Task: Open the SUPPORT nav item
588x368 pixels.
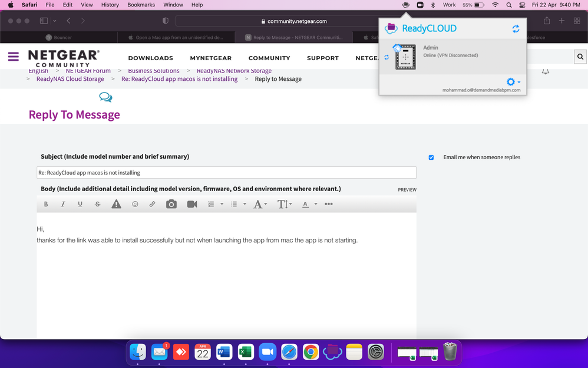Action: (323, 58)
